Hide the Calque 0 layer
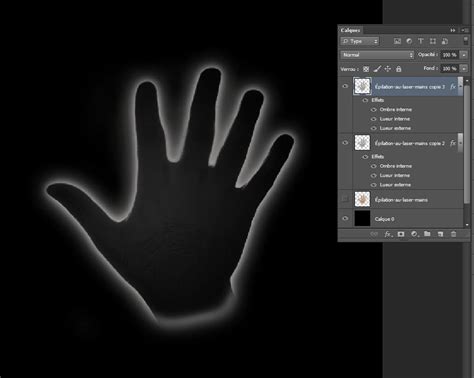The image size is (474, 378). [x=345, y=219]
